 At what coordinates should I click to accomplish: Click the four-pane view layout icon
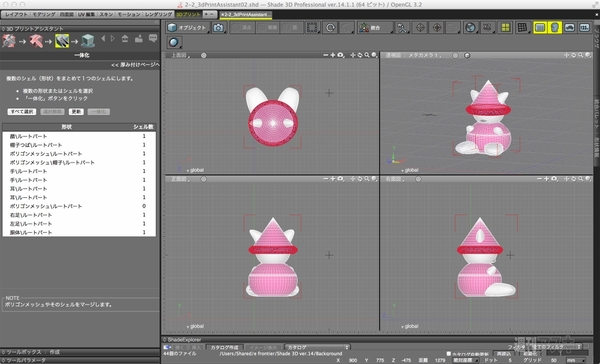(x=505, y=28)
